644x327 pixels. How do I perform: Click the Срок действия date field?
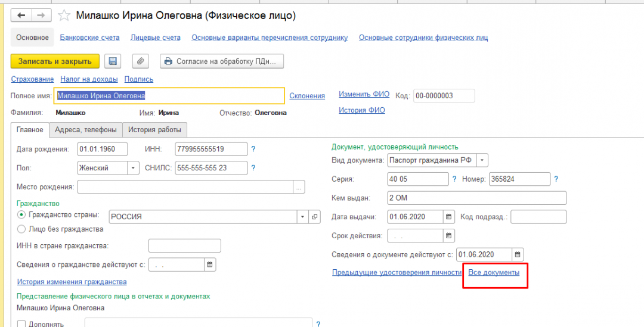click(x=415, y=235)
